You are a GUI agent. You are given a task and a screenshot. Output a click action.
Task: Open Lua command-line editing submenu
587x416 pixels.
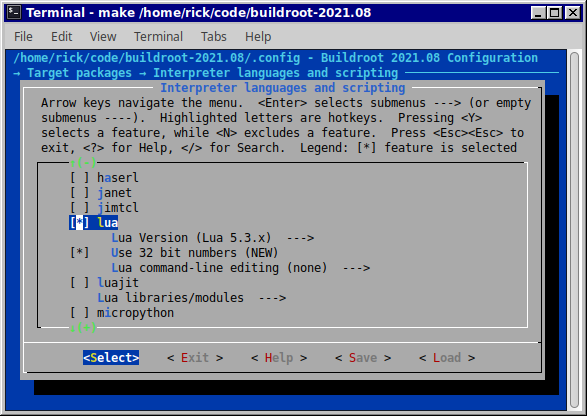[x=241, y=268]
